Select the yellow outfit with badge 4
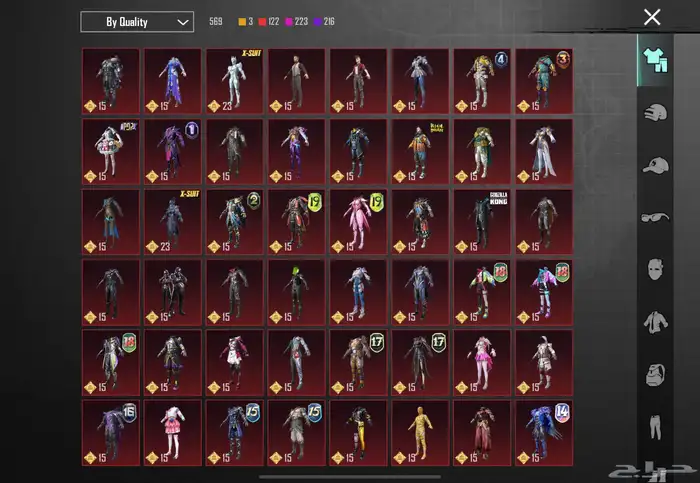Screen dimensions: 700x483 coord(482,81)
